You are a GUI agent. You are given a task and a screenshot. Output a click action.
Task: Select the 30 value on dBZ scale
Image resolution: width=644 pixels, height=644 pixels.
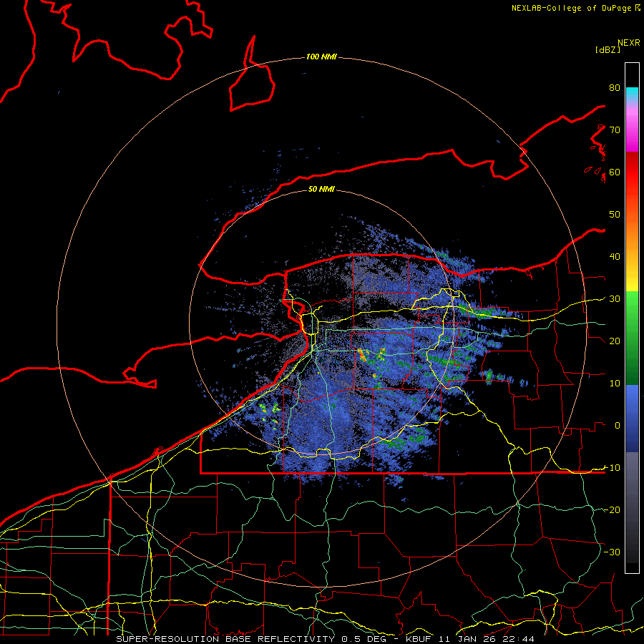pyautogui.click(x=615, y=299)
